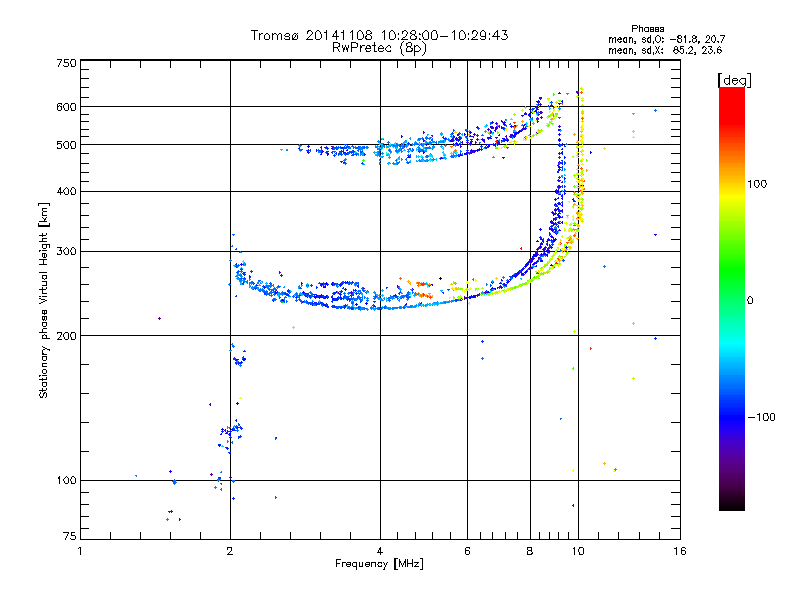This screenshot has height=600, width=800.
Task: Click the y-axis tick label '300'
Action: click(66, 252)
